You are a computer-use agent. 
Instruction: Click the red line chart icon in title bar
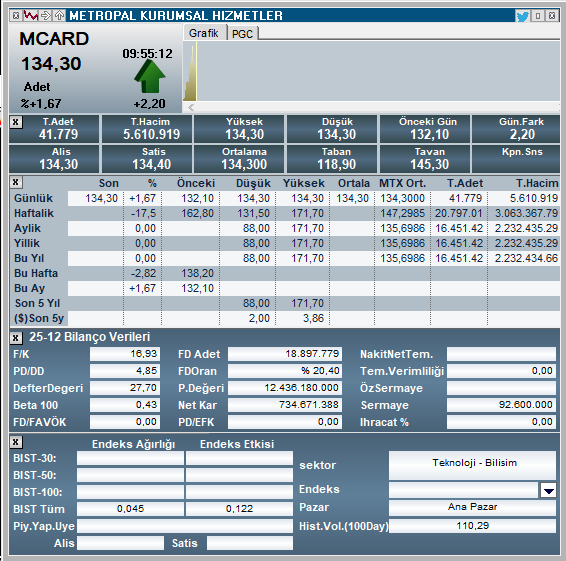(31, 16)
